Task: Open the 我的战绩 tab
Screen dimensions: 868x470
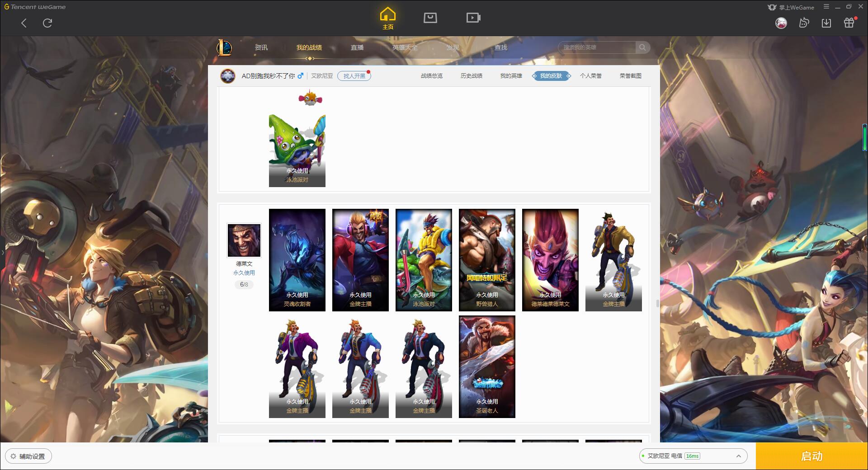Action: coord(309,47)
